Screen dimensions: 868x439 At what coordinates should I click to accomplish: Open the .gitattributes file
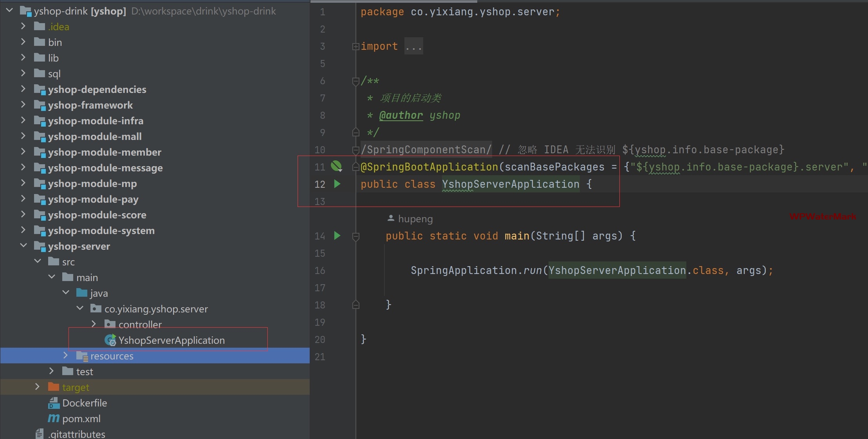click(x=76, y=434)
